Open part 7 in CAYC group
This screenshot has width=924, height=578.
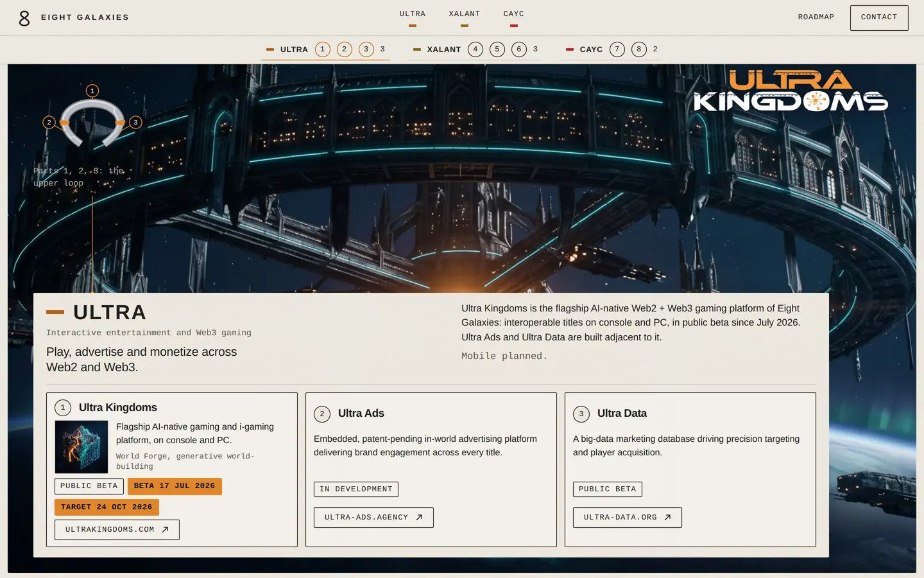pyautogui.click(x=617, y=49)
